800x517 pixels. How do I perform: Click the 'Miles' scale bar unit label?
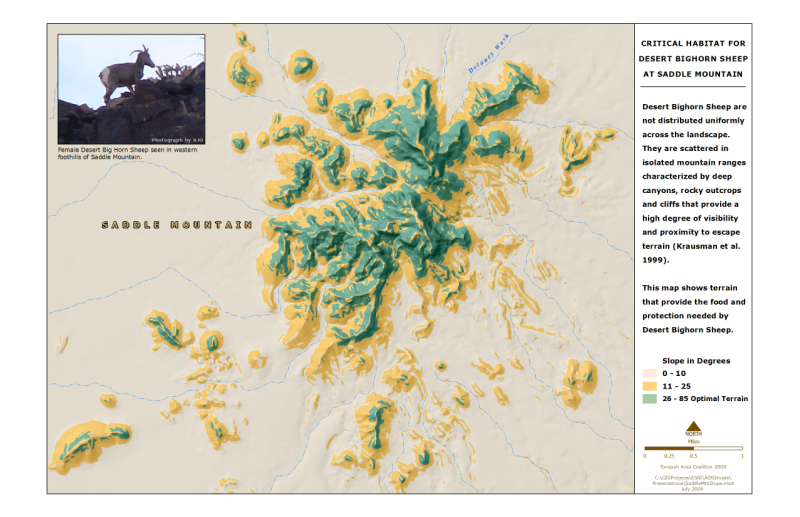(x=692, y=440)
